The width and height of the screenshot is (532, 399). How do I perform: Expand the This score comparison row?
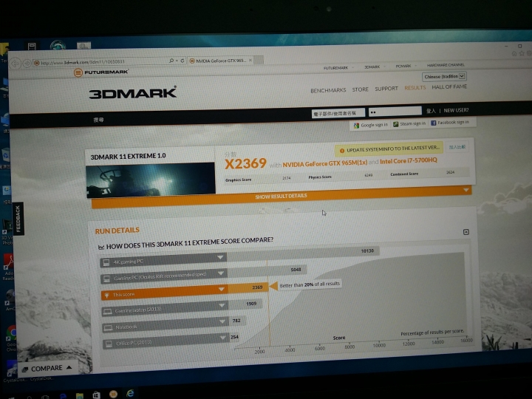164,293
